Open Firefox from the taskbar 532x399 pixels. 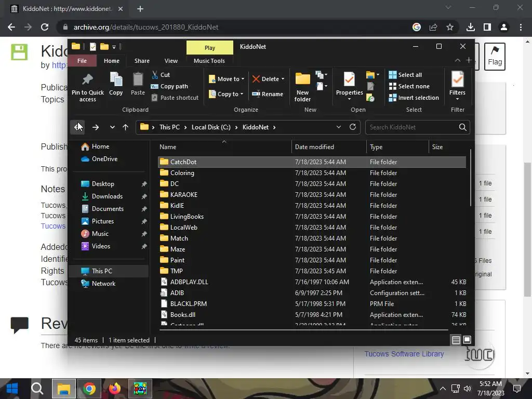pyautogui.click(x=115, y=389)
